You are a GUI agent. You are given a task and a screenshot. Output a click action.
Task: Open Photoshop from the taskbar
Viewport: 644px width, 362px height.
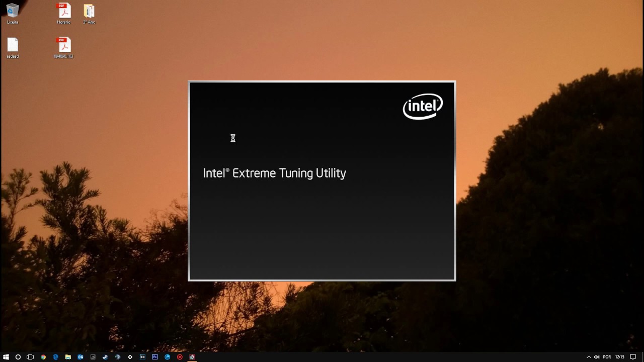pyautogui.click(x=155, y=357)
